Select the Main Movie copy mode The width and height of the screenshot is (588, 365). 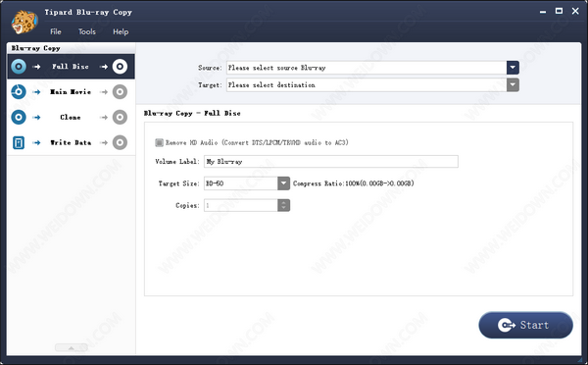pyautogui.click(x=71, y=92)
